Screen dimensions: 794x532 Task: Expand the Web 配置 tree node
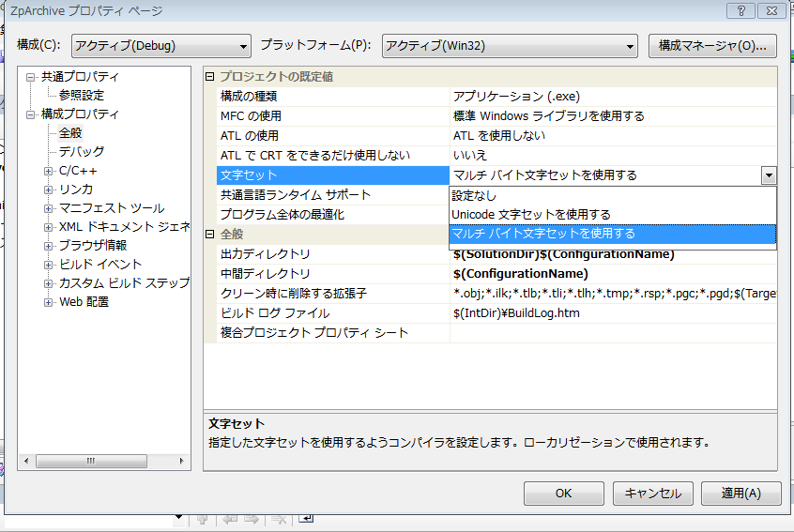[x=48, y=302]
